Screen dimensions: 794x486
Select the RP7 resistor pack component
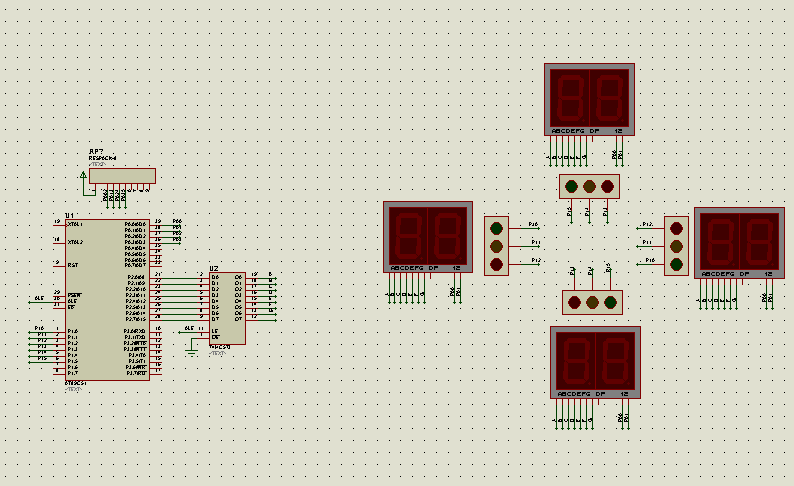click(x=122, y=176)
